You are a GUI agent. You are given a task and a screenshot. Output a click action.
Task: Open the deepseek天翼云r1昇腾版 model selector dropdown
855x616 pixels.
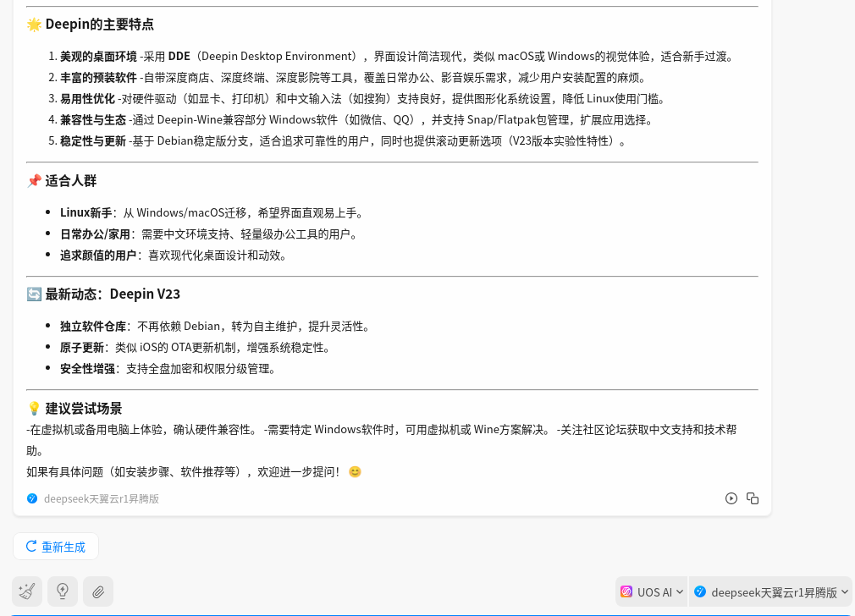pos(771,592)
